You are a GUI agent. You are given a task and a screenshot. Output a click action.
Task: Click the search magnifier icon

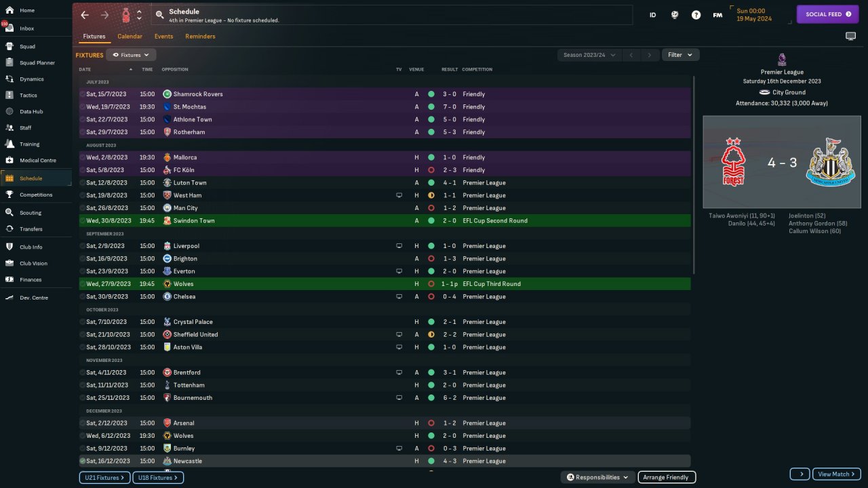tap(159, 15)
